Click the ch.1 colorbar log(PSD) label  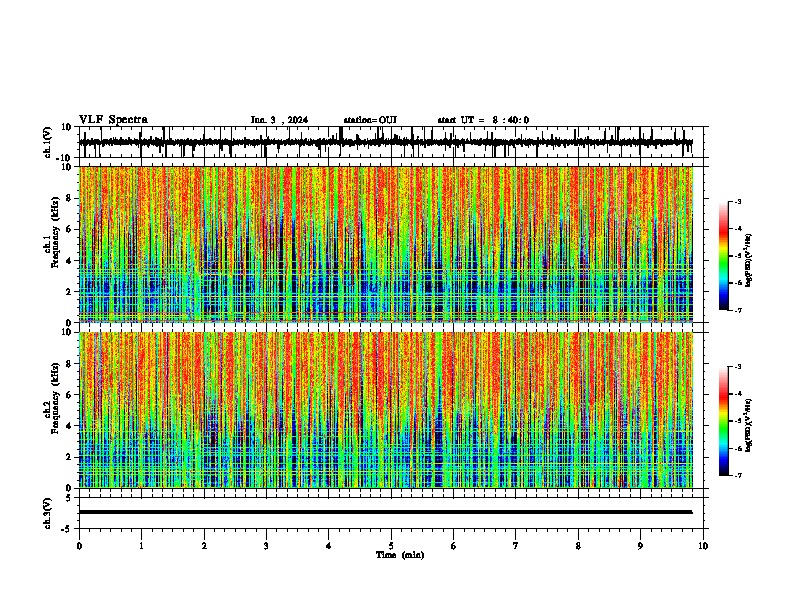tap(748, 261)
